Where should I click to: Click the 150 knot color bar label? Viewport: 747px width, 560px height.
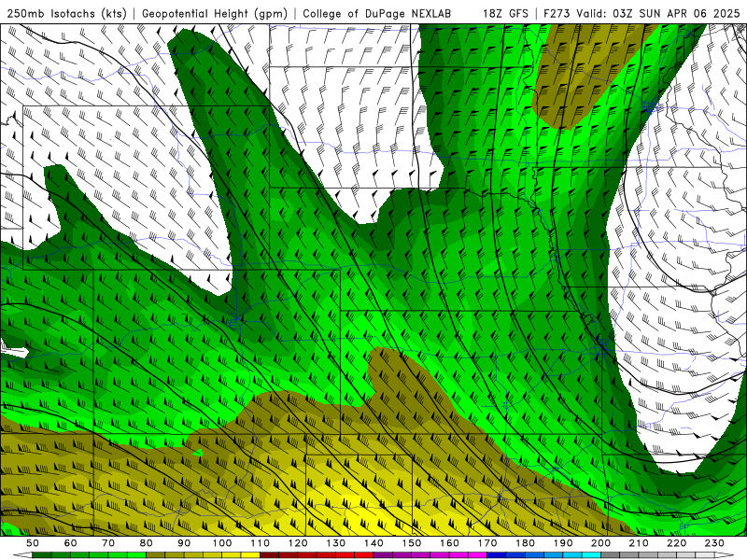click(x=412, y=543)
